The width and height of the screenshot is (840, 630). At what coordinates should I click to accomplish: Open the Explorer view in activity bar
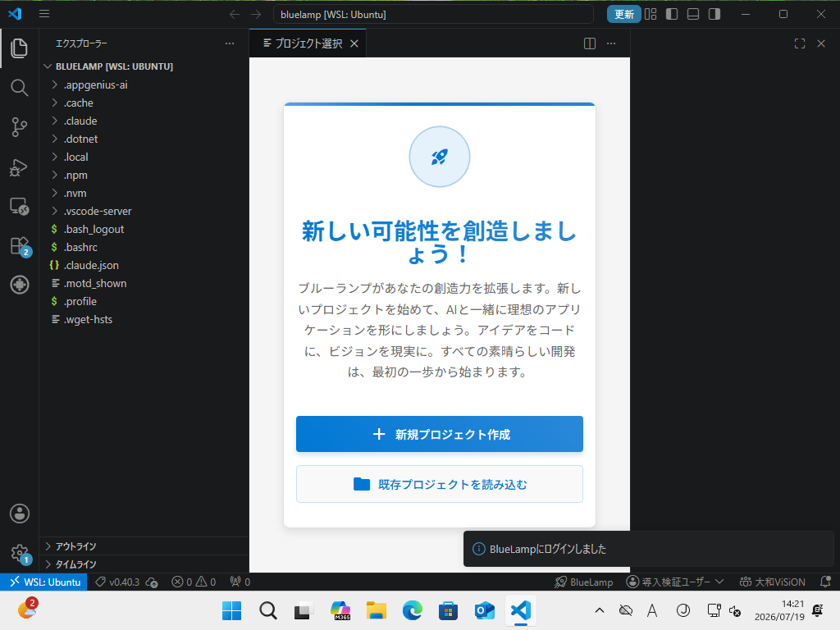20,48
